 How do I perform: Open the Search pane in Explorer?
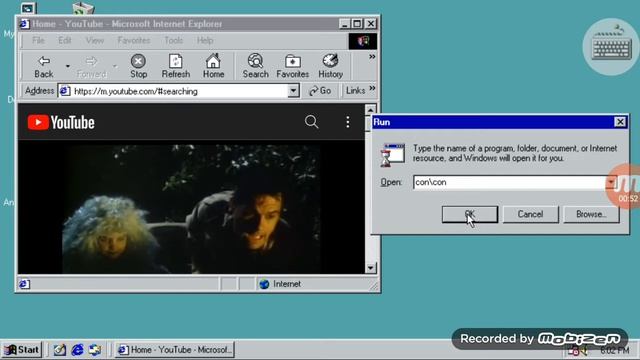coord(256,67)
